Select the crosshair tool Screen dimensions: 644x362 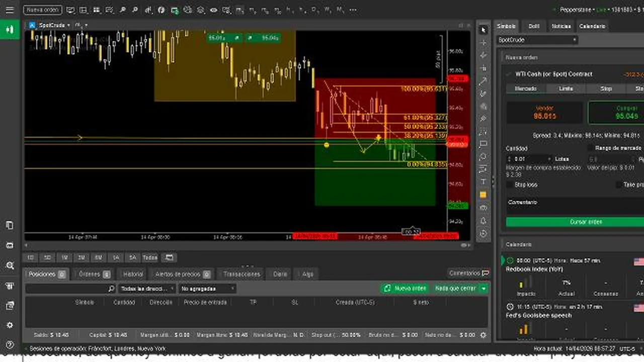coord(484,43)
